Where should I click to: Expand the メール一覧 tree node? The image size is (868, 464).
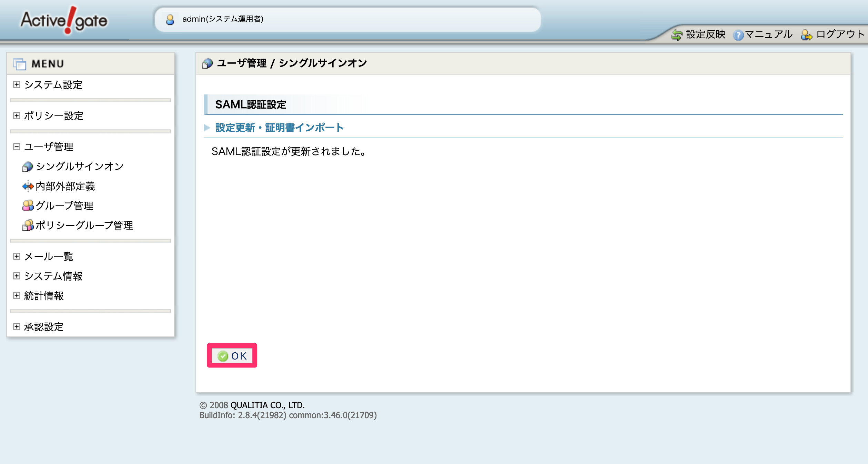17,256
